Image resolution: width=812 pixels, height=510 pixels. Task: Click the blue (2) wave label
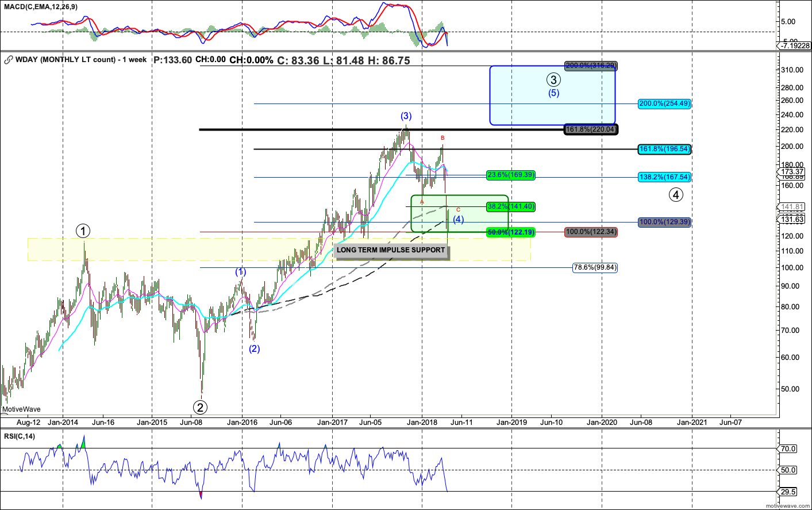click(x=254, y=348)
